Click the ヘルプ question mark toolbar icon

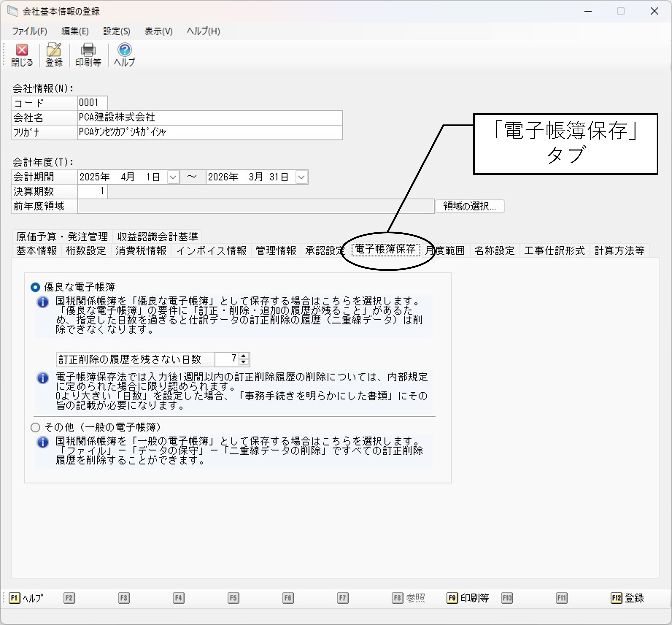pyautogui.click(x=124, y=55)
